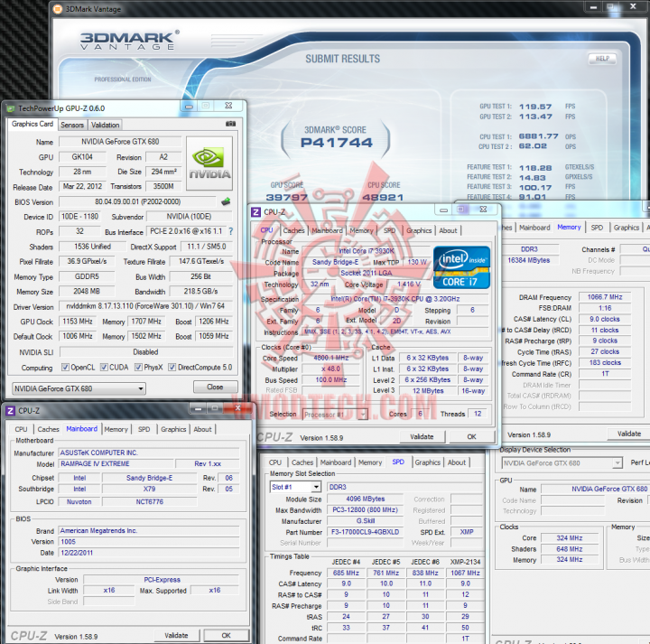Image resolution: width=650 pixels, height=644 pixels.
Task: Switch to the Sensors tab in GPU-Z
Action: tap(72, 125)
